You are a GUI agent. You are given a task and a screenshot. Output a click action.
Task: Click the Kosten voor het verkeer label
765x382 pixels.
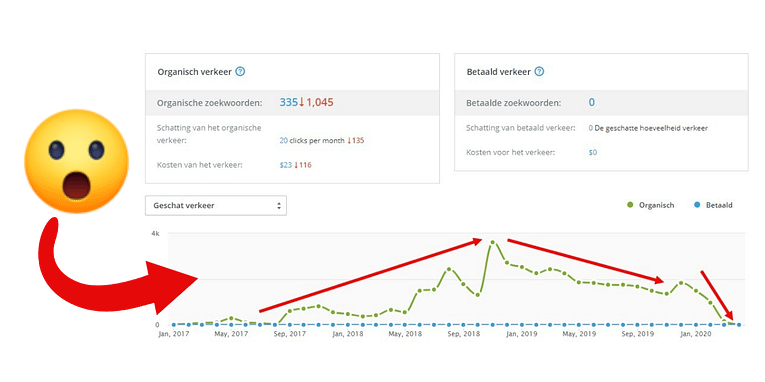click(x=511, y=152)
